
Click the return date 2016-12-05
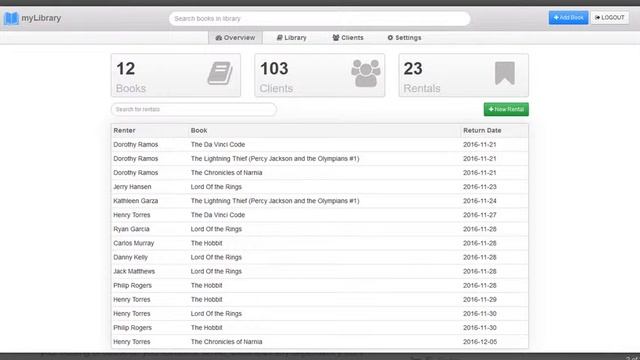pyautogui.click(x=480, y=342)
